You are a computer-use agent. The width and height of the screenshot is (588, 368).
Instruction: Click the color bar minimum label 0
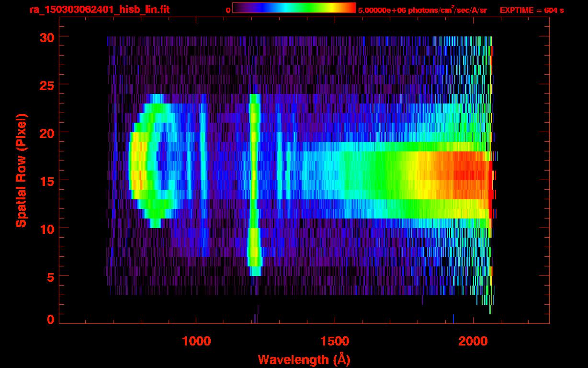click(228, 10)
